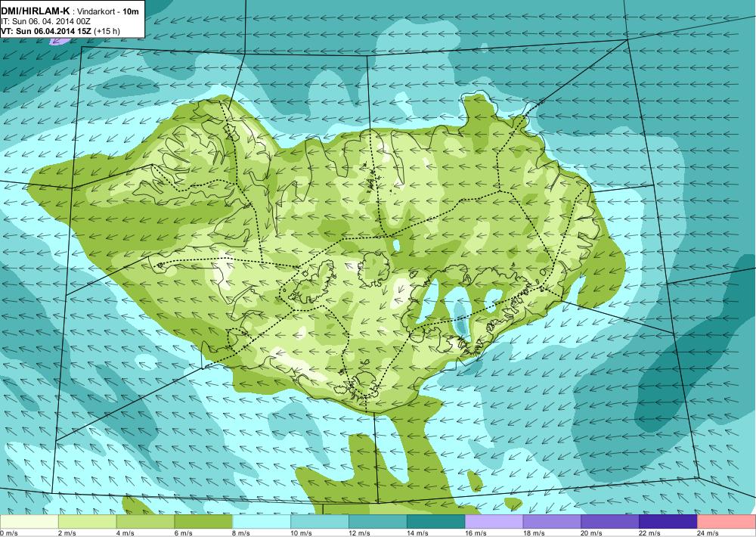The width and height of the screenshot is (756, 537).
Task: Click the medium purple legend swatch above 20 m/s
Action: [x=610, y=522]
